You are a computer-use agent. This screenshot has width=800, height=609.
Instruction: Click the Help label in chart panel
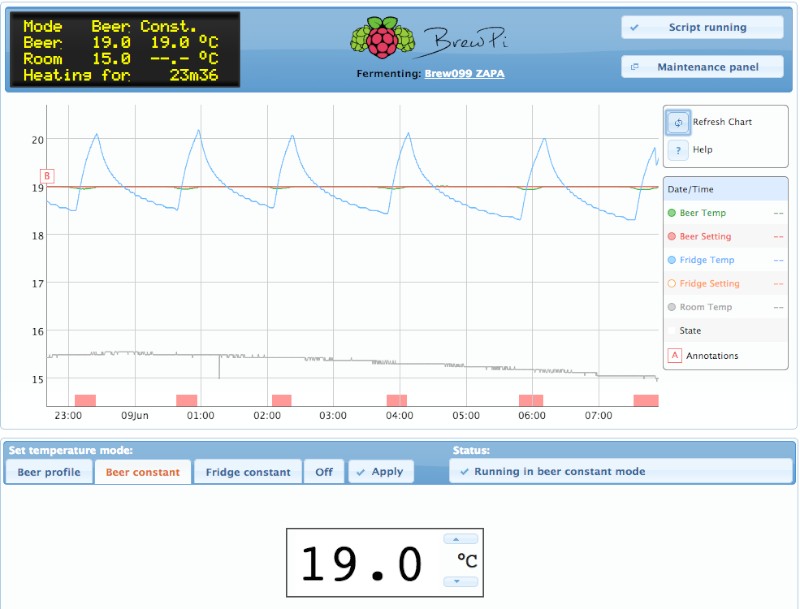703,149
